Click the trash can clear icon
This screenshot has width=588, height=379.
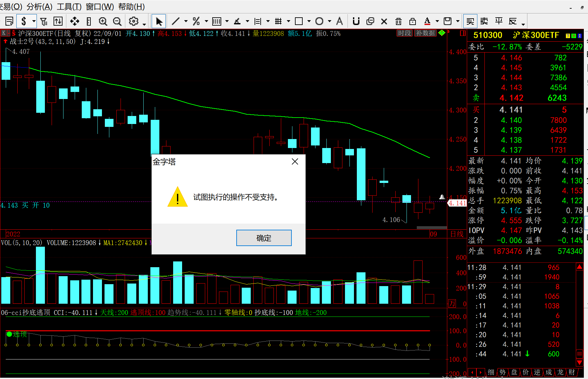click(399, 21)
